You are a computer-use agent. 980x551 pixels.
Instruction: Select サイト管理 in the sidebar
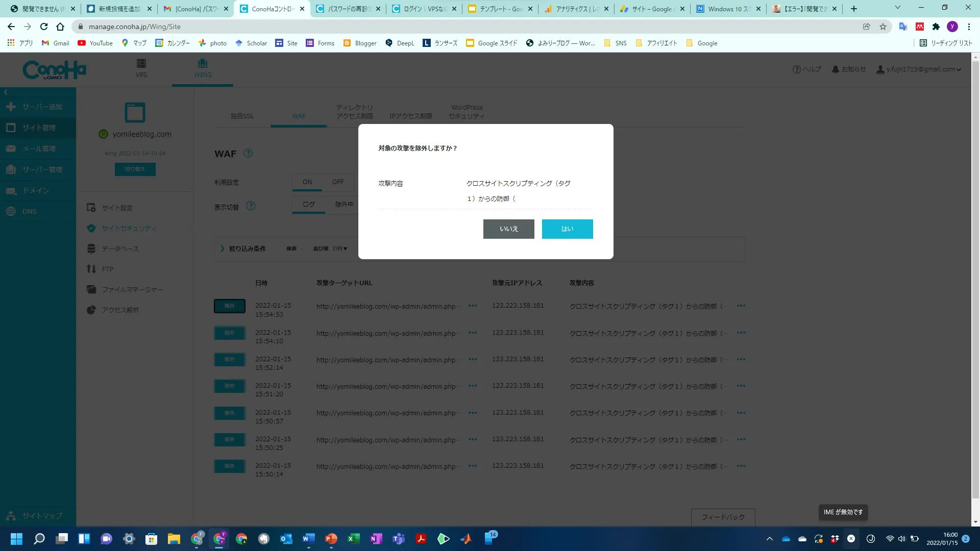tap(38, 128)
